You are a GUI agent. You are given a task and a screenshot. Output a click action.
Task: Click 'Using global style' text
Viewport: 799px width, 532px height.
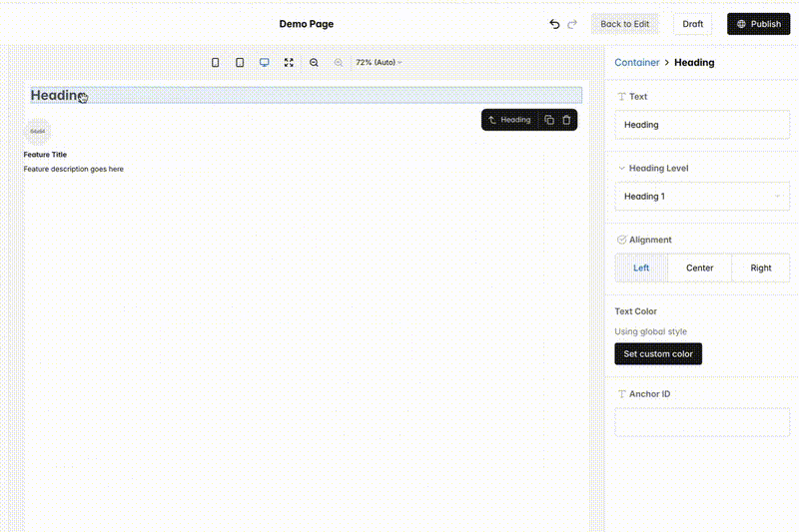pos(651,331)
